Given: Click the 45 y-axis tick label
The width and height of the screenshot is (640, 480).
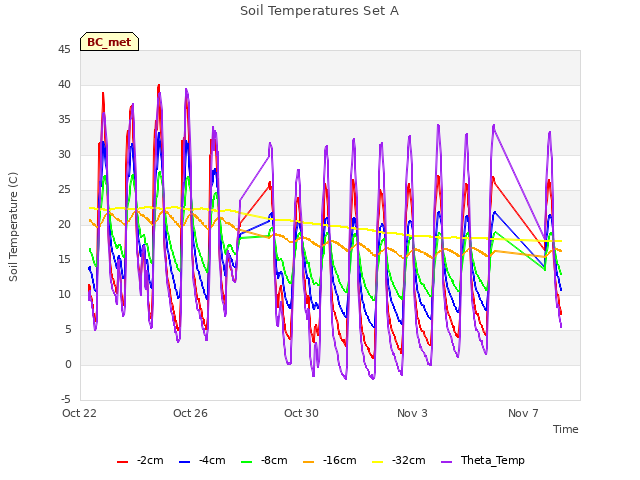Looking at the screenshot, I should tap(64, 50).
